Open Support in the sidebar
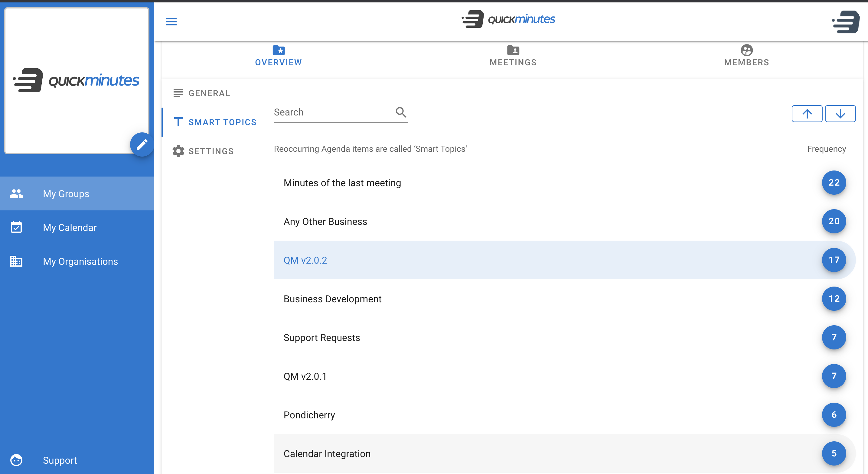Image resolution: width=868 pixels, height=474 pixels. (x=77, y=460)
